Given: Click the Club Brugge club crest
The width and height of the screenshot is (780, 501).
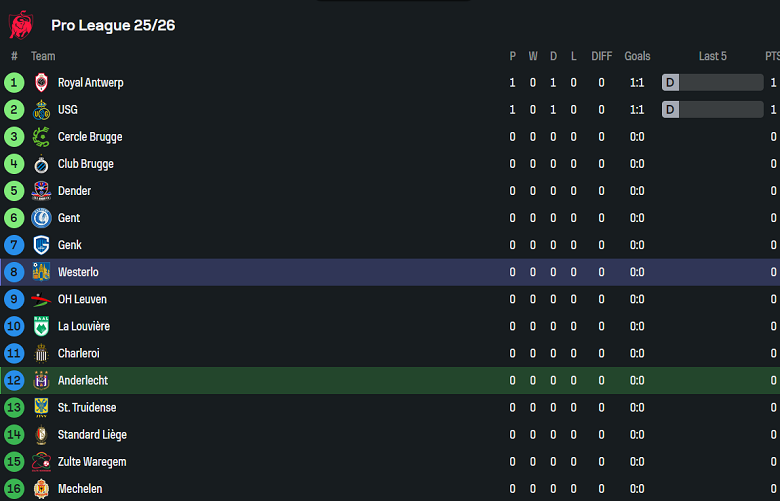Looking at the screenshot, I should click(x=41, y=164).
